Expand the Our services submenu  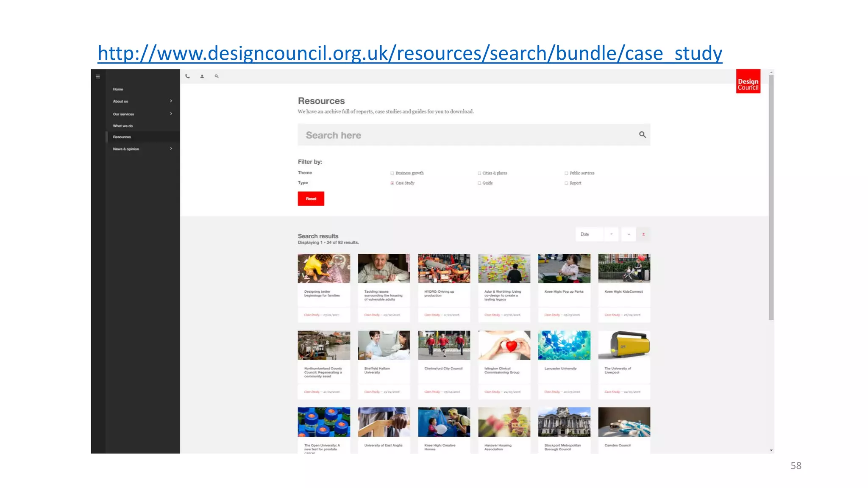pos(171,114)
